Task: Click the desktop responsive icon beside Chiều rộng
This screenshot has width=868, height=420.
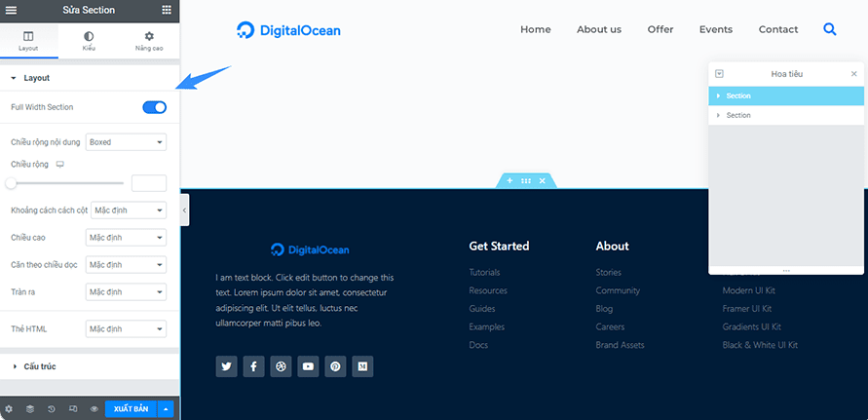Action: [60, 165]
